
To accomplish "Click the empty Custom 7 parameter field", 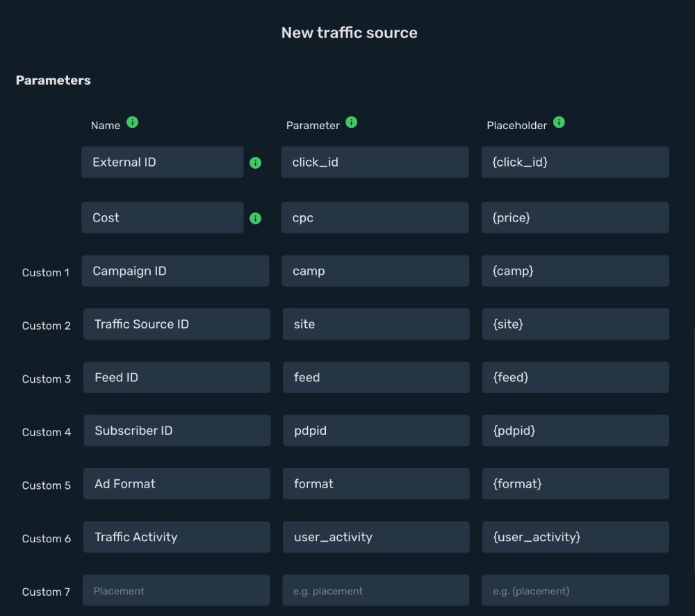I will [376, 590].
